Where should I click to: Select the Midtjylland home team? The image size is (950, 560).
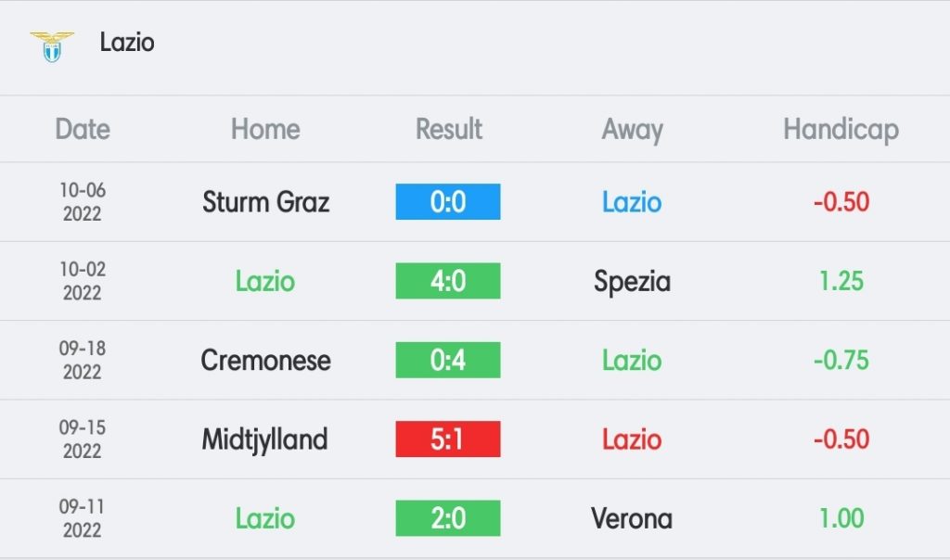click(264, 440)
